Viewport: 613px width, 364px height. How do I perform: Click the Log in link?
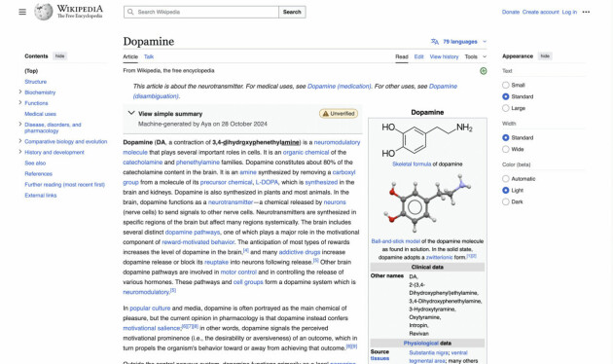point(569,12)
